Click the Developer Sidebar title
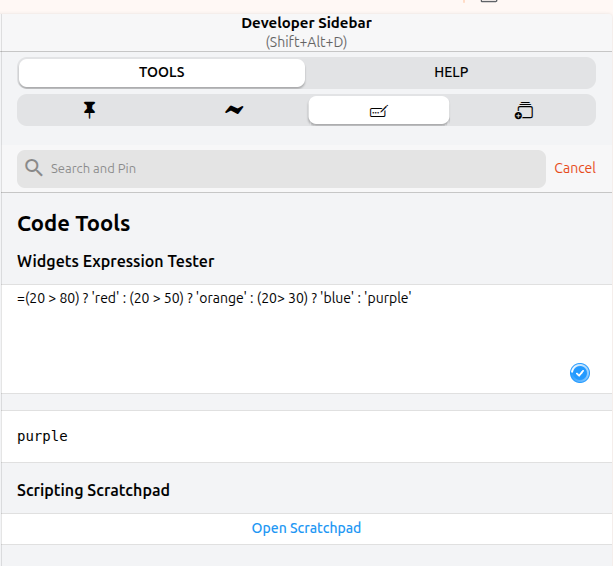Viewport: 613px width, 566px height. coord(306,23)
